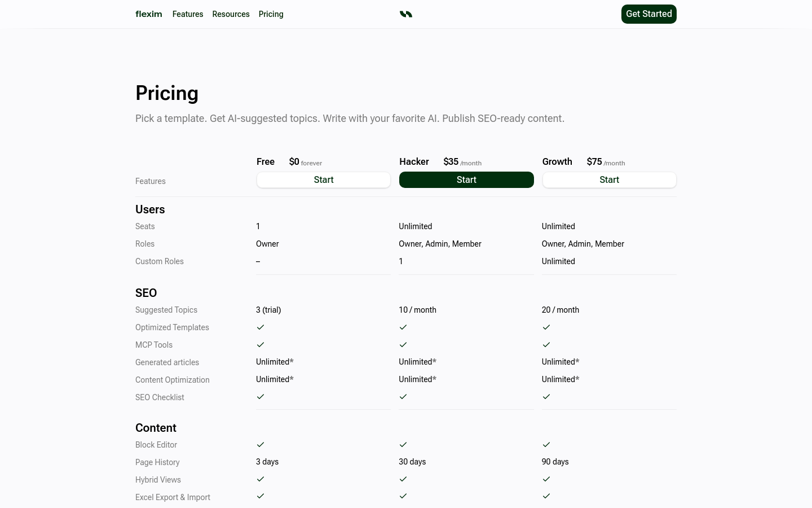Click Optimized Templates checkmark in Free column
The width and height of the screenshot is (812, 508).
pos(261,327)
